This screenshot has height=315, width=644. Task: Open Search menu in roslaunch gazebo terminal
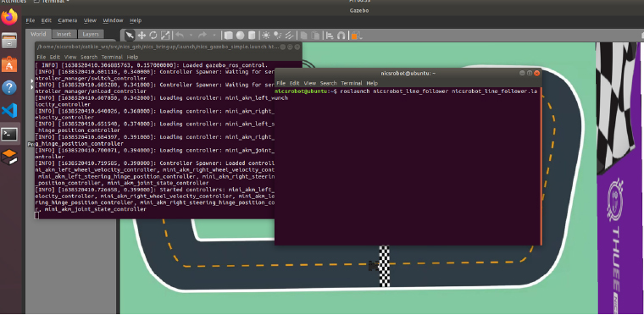tap(89, 57)
